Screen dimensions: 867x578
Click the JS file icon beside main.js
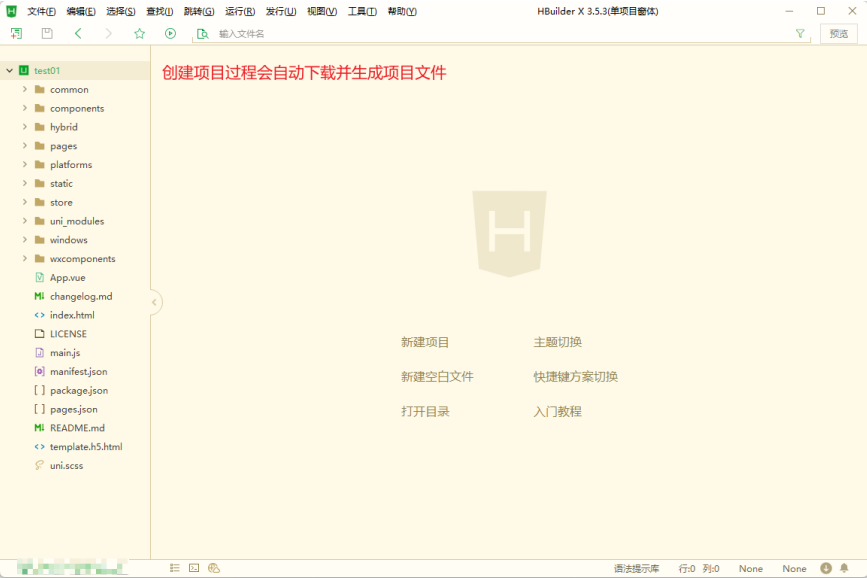tap(39, 352)
